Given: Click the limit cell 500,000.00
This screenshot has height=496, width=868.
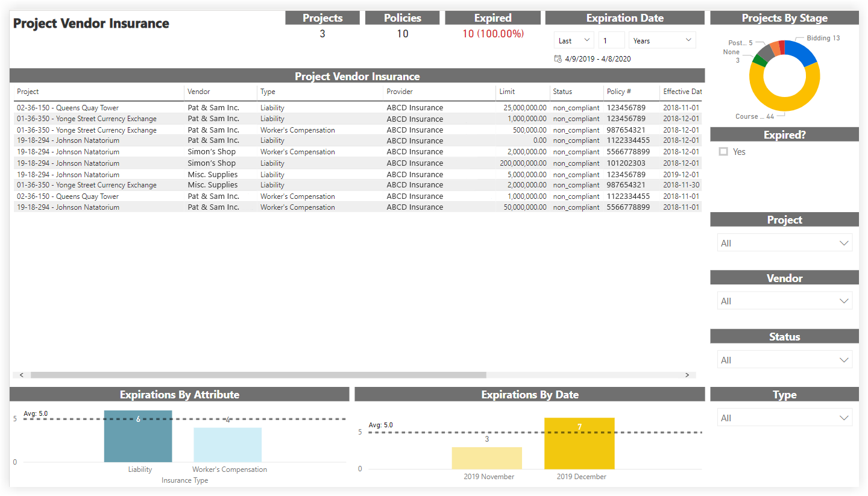Looking at the screenshot, I should (530, 130).
